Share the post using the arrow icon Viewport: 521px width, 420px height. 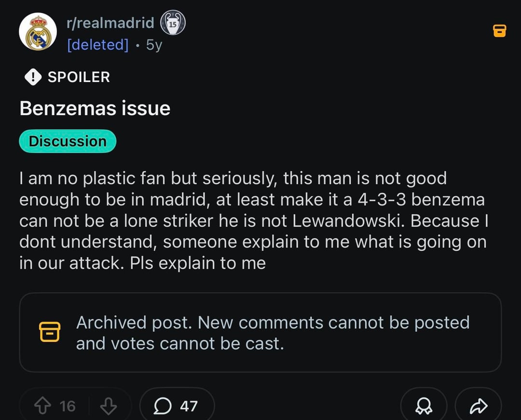(478, 406)
